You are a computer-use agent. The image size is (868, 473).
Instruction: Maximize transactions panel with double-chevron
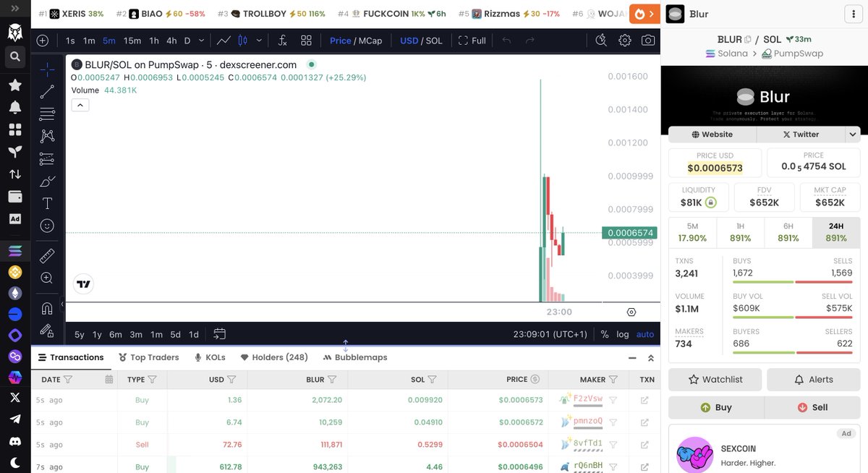pos(650,357)
